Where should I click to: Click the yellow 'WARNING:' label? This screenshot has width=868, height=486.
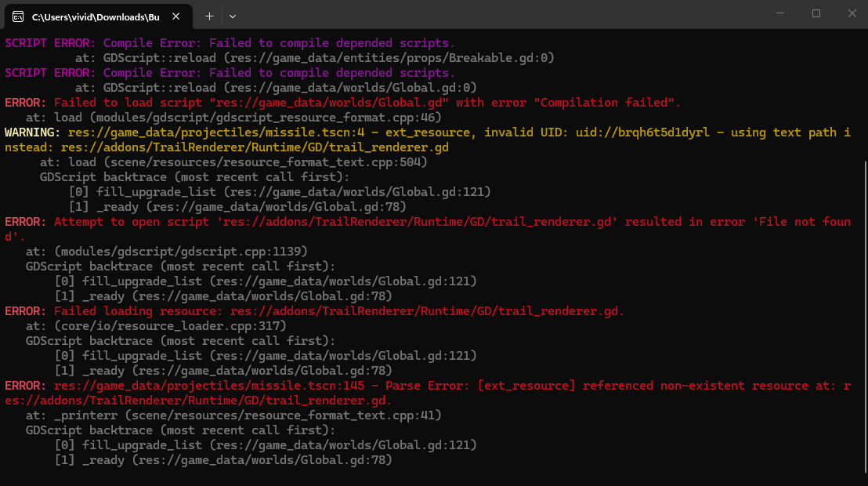tap(33, 132)
